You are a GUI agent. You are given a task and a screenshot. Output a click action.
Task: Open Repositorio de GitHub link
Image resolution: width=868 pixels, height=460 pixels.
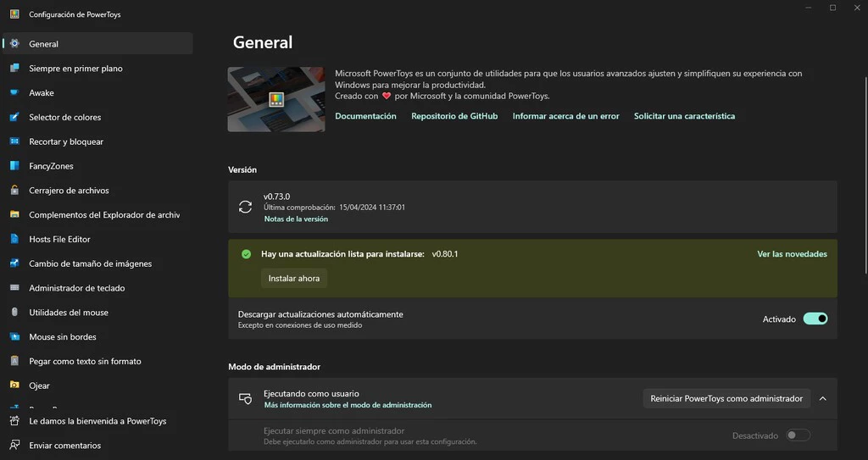click(454, 116)
